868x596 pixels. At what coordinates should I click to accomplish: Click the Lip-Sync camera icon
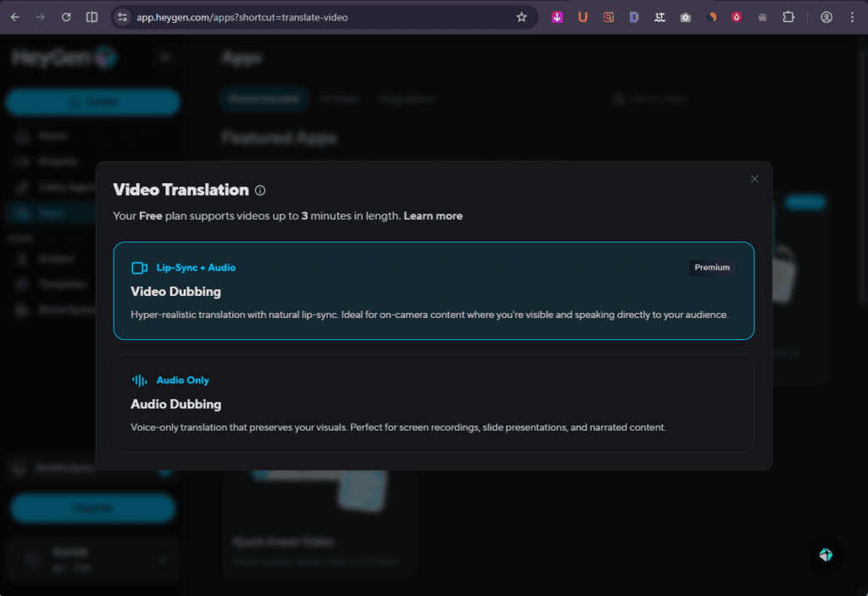(140, 268)
